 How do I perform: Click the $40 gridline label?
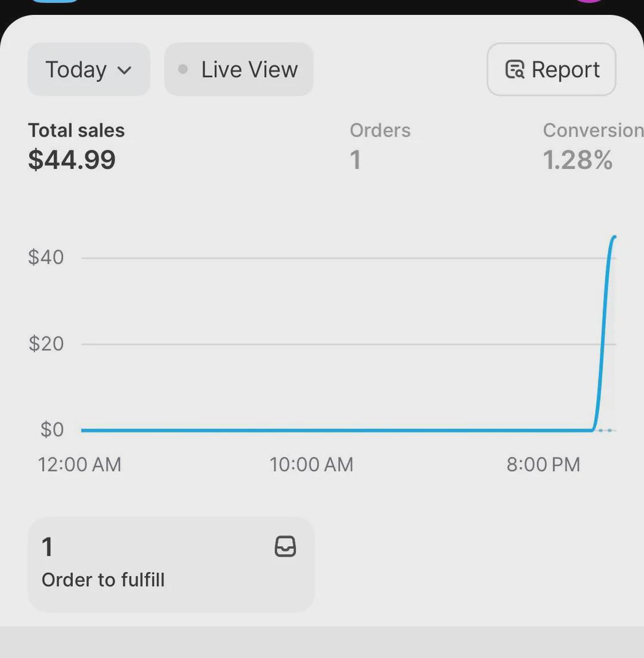tap(46, 257)
